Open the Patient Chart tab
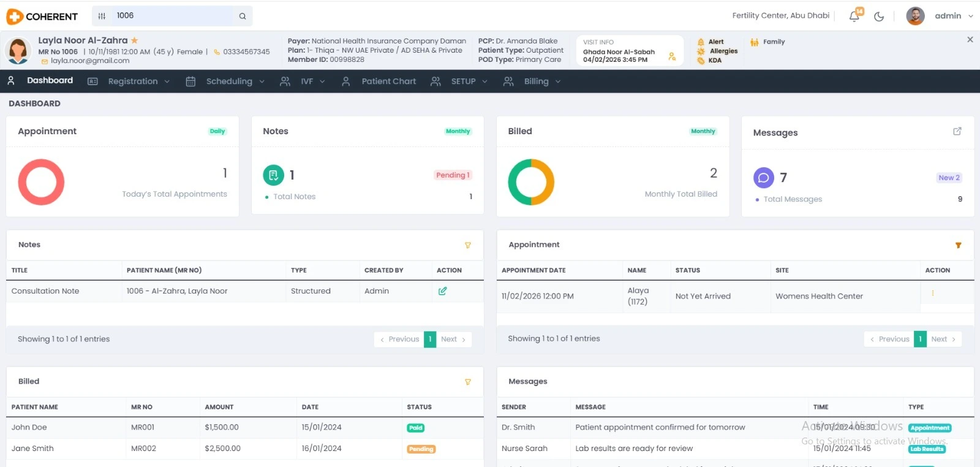The width and height of the screenshot is (980, 467). [x=388, y=82]
